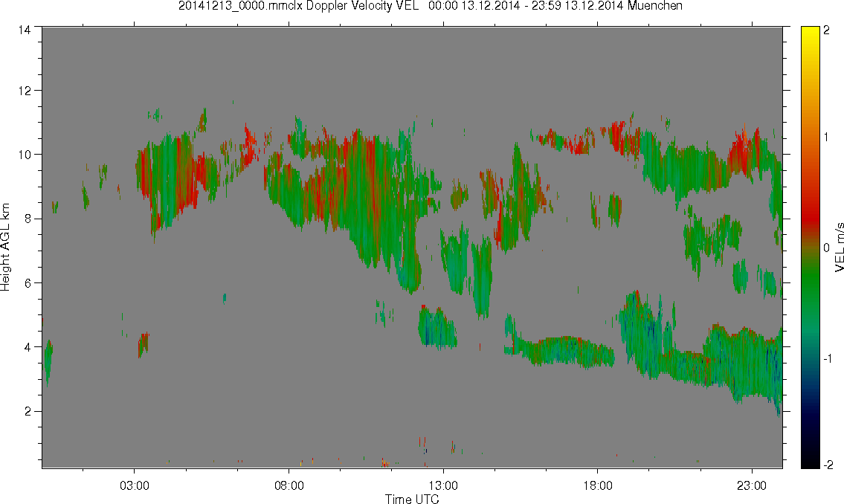This screenshot has width=844, height=504.
Task: Click the 13:00 time tick label
Action: pos(443,485)
